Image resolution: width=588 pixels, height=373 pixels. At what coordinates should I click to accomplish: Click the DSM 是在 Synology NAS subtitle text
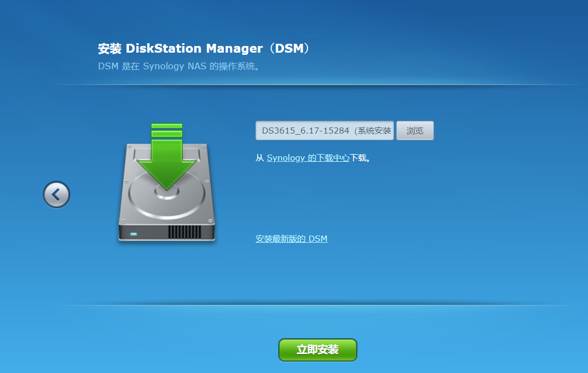point(179,67)
